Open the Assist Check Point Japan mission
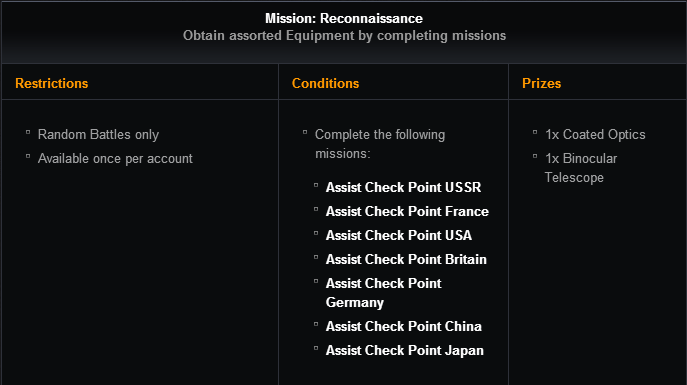Screen dimensions: 687x385 (x=404, y=351)
